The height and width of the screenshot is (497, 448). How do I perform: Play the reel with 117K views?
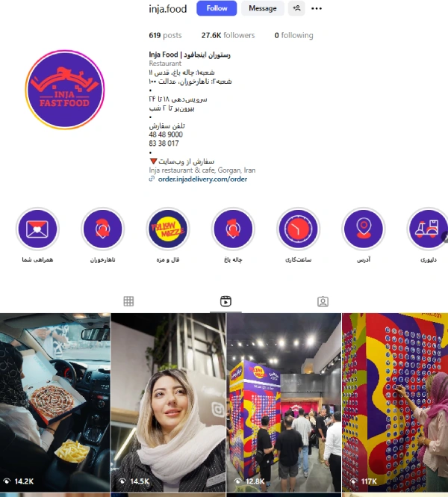[x=395, y=403]
